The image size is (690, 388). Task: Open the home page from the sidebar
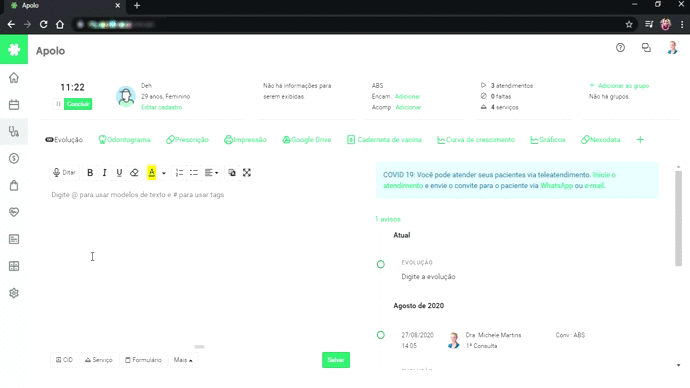tap(14, 78)
